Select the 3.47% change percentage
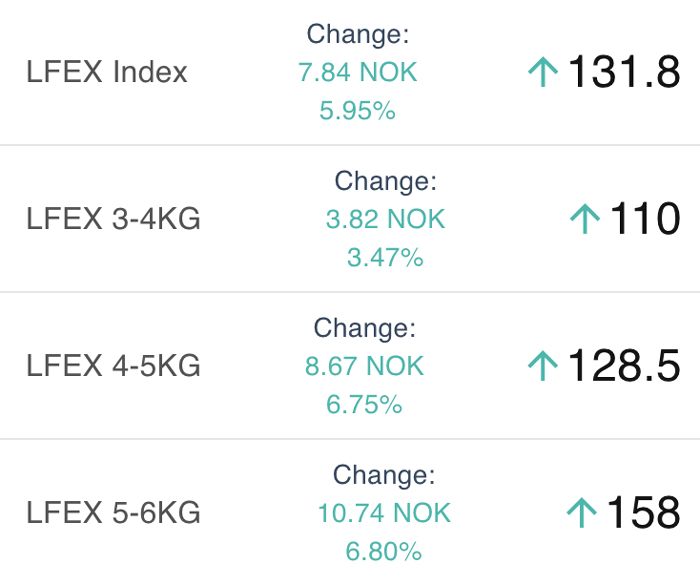Image resolution: width=700 pixels, height=585 pixels. [x=385, y=257]
